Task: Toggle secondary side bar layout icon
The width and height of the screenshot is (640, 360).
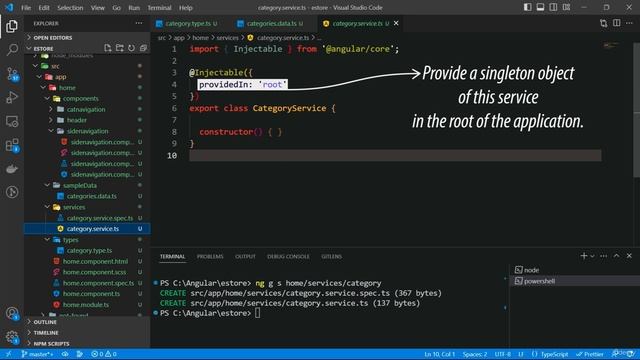Action: click(x=553, y=7)
